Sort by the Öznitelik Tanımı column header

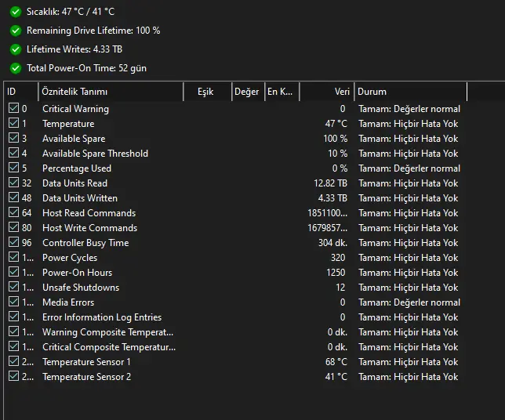111,92
